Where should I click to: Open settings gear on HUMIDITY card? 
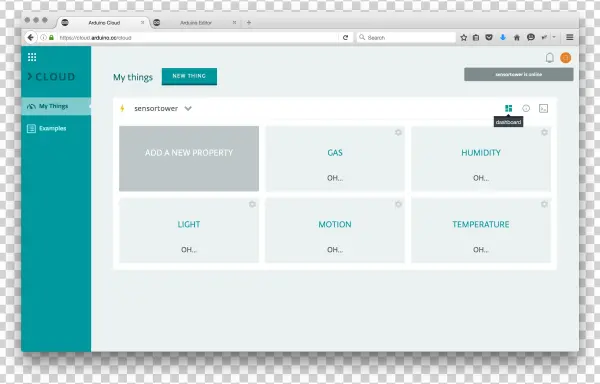point(544,132)
